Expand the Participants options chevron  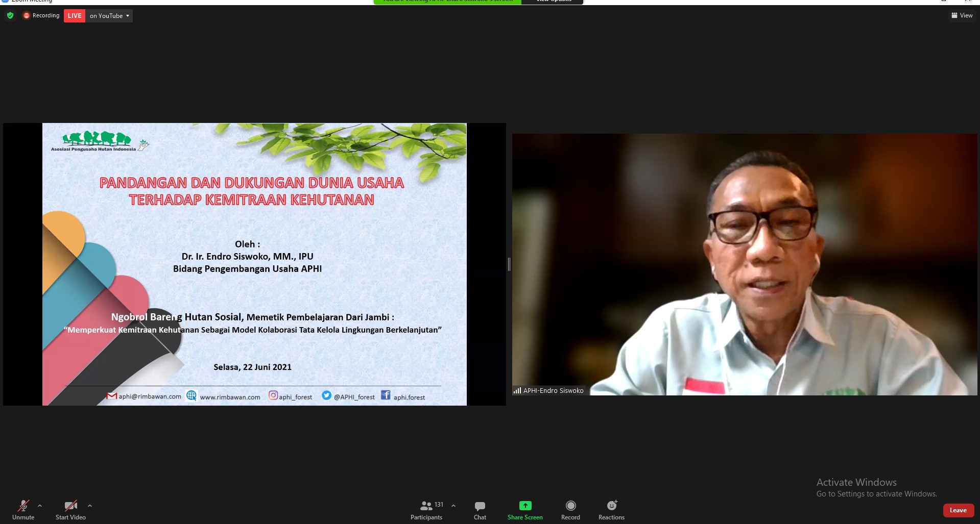click(x=453, y=506)
